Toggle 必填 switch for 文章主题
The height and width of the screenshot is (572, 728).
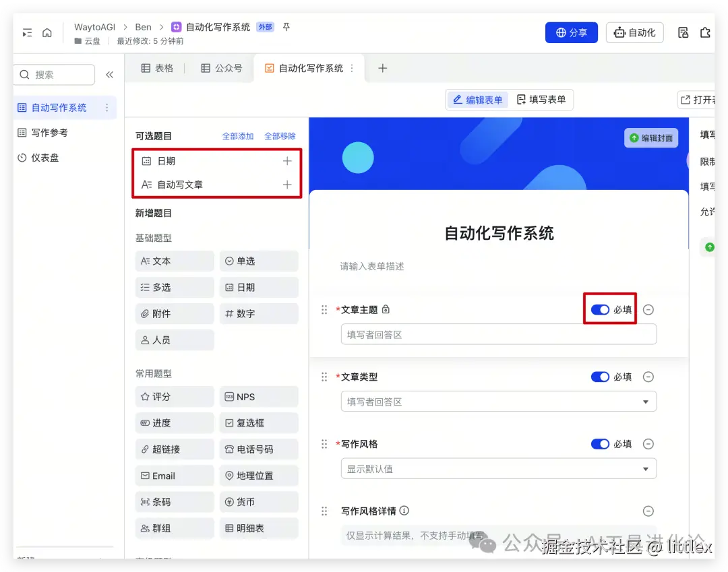coord(600,309)
